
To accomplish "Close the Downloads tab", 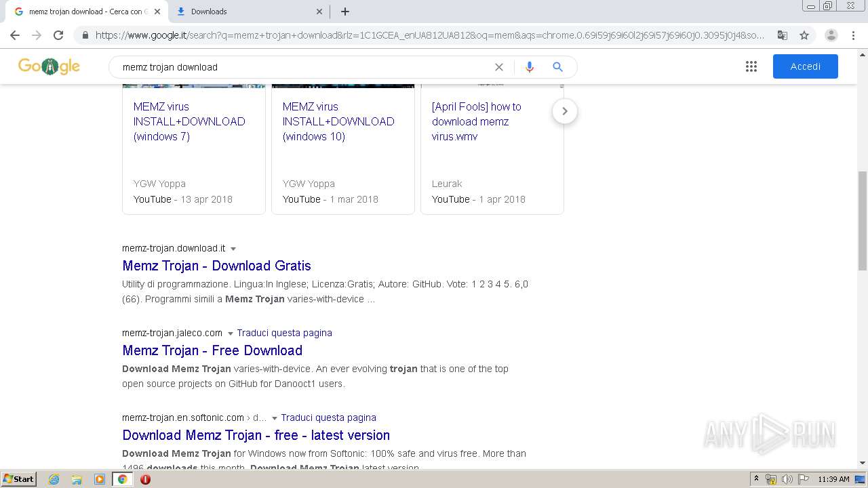I will (x=319, y=12).
